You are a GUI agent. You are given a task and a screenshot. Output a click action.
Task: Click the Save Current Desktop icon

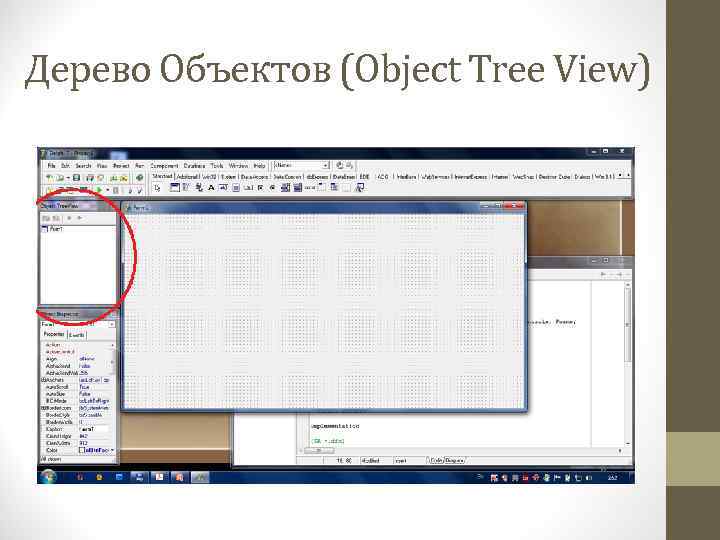tap(340, 165)
